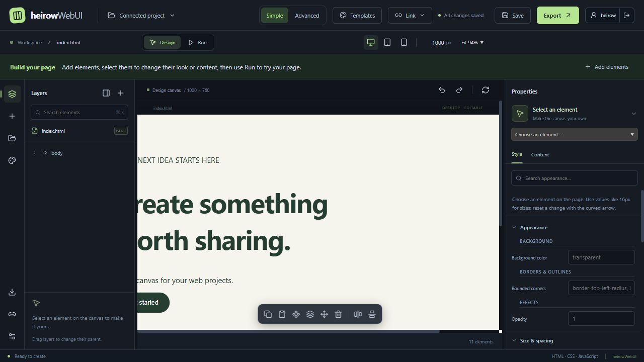Click the align horizontal center icon
Screen dimensions: 644x362
point(358,314)
